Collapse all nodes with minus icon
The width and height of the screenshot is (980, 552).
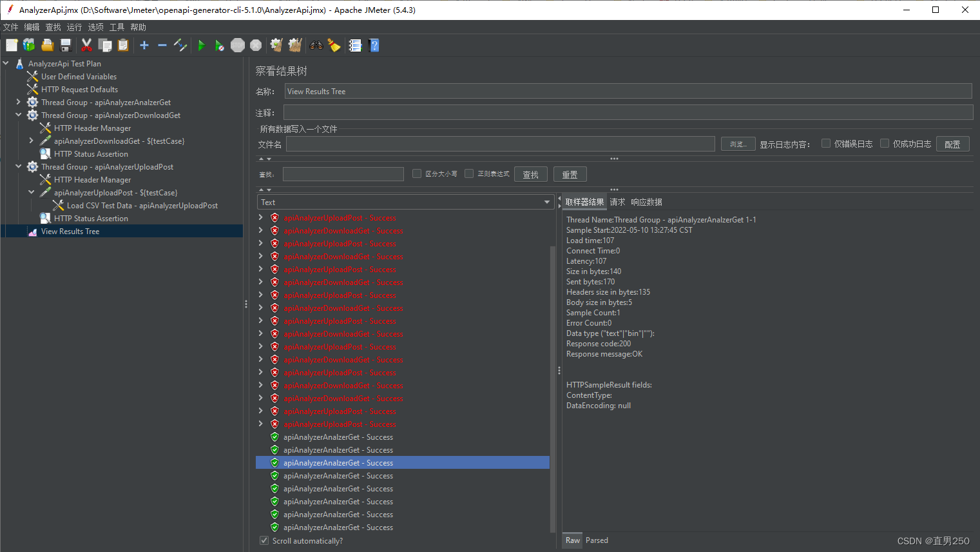[162, 45]
